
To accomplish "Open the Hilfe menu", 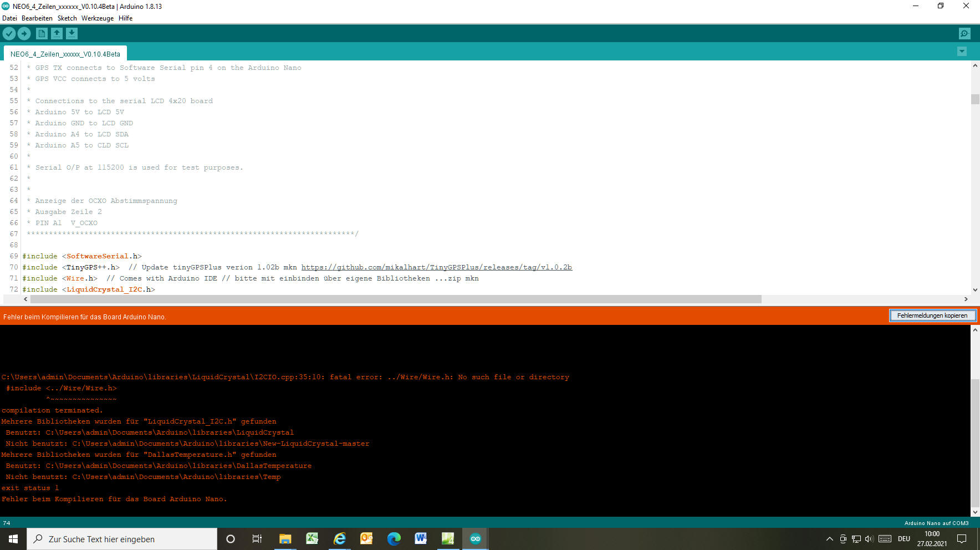I will [125, 18].
